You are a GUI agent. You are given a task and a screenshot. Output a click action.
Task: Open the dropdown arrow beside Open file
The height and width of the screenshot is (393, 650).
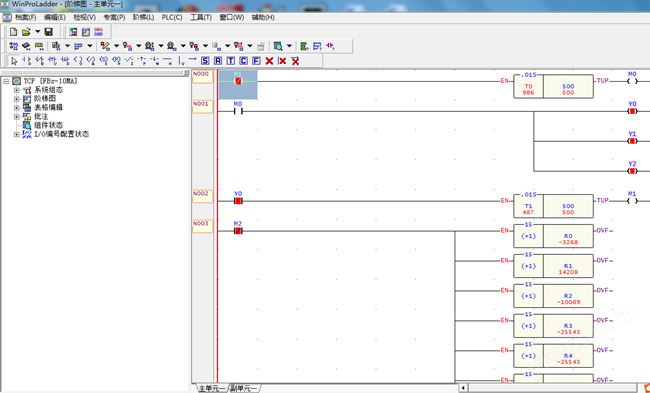tap(38, 32)
